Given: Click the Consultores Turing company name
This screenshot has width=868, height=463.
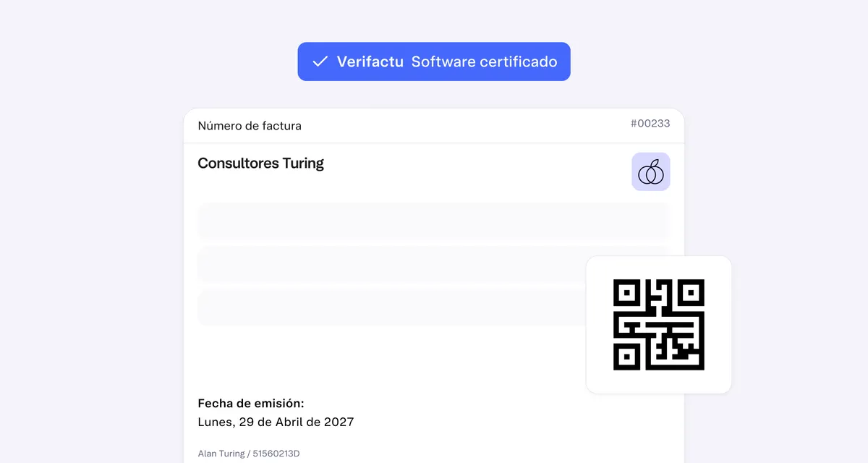Looking at the screenshot, I should [x=261, y=163].
